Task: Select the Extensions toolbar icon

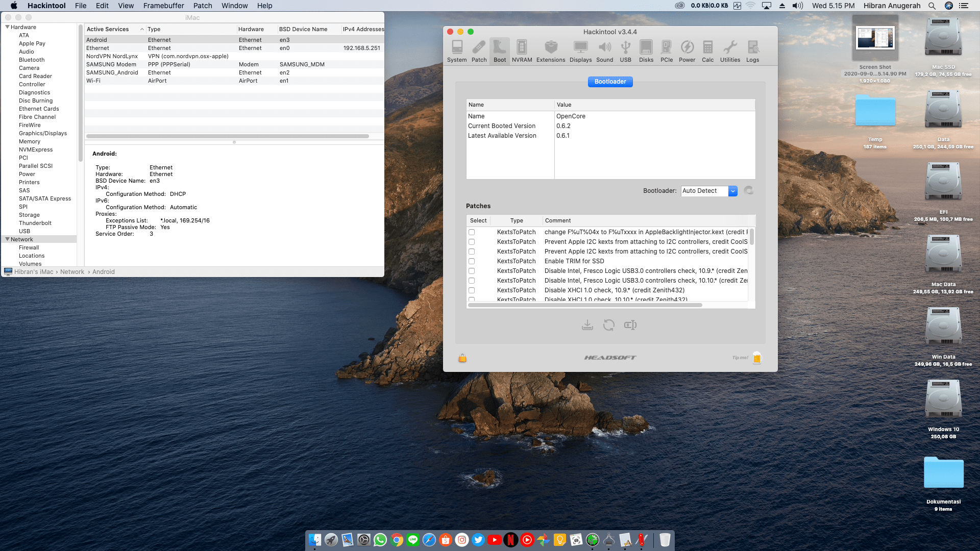Action: 551,51
